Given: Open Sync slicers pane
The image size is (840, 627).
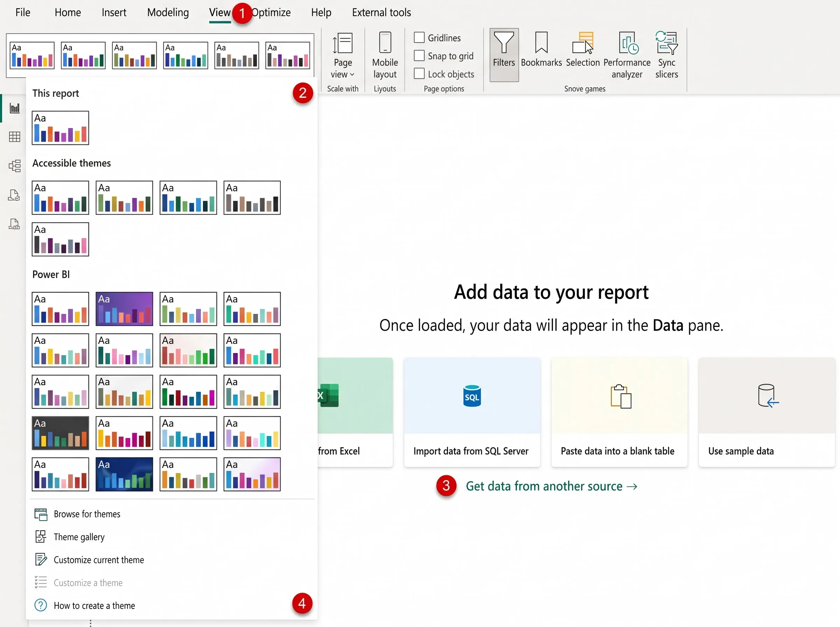Looking at the screenshot, I should tap(666, 55).
